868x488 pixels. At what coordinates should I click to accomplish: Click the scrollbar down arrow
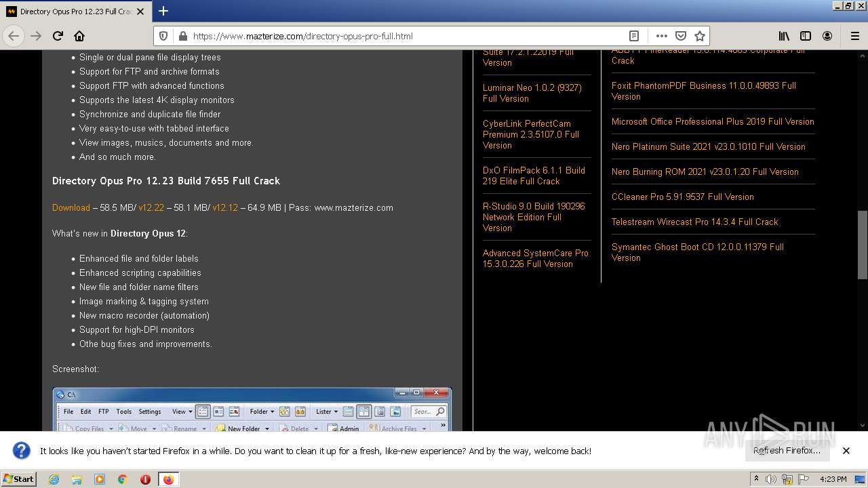pos(863,426)
